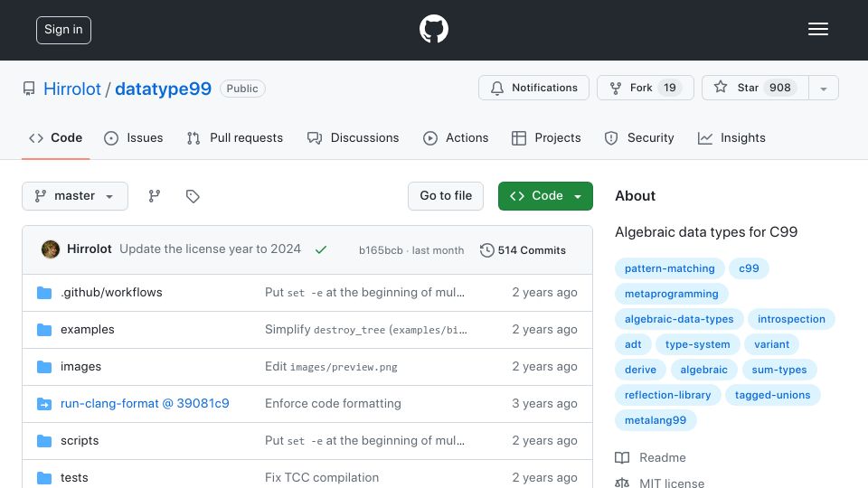Open the datatype99 repository link
The height and width of the screenshot is (488, 868).
[163, 89]
